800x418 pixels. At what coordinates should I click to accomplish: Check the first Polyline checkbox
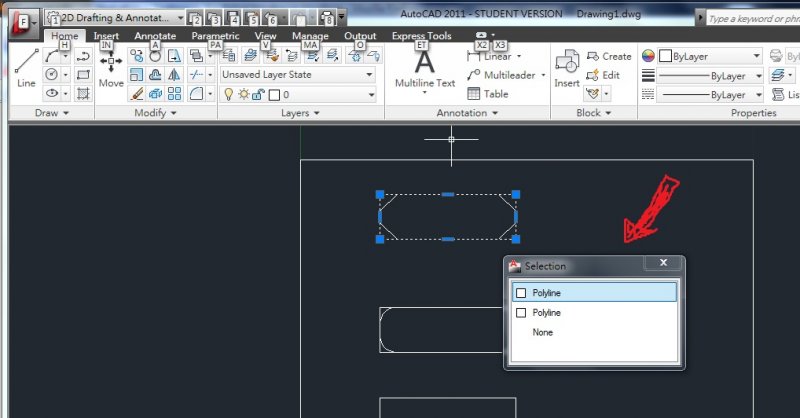520,293
